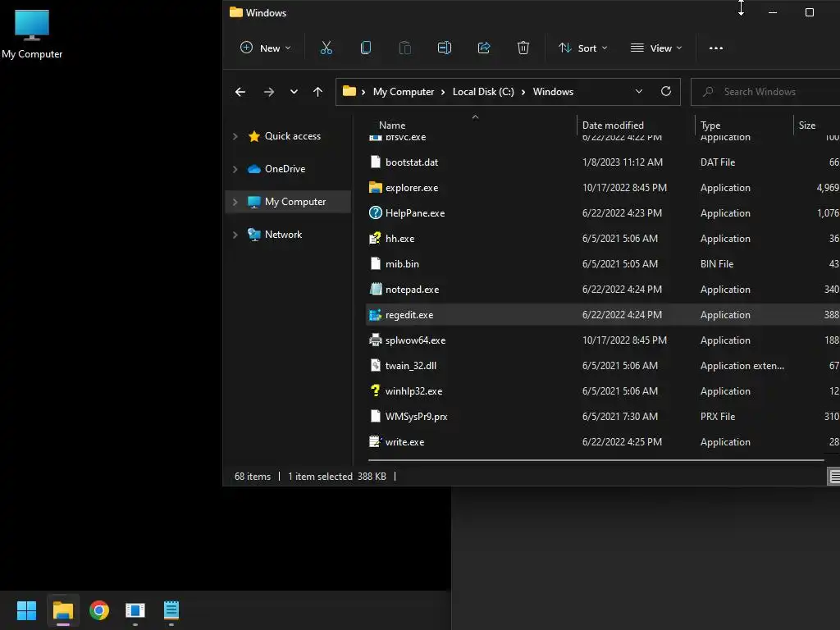This screenshot has width=840, height=630.
Task: Click the write.exe file icon
Action: pos(376,441)
